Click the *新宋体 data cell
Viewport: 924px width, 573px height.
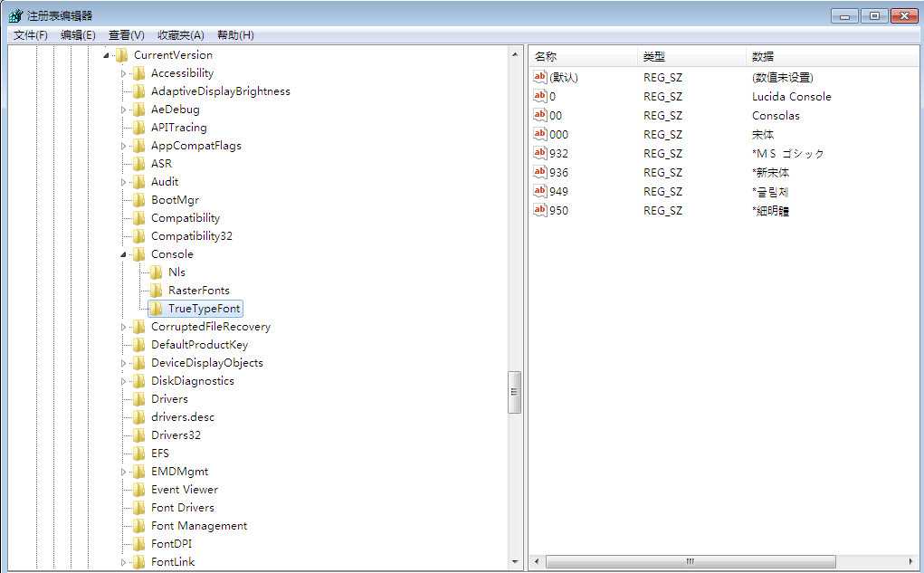pyautogui.click(x=771, y=173)
